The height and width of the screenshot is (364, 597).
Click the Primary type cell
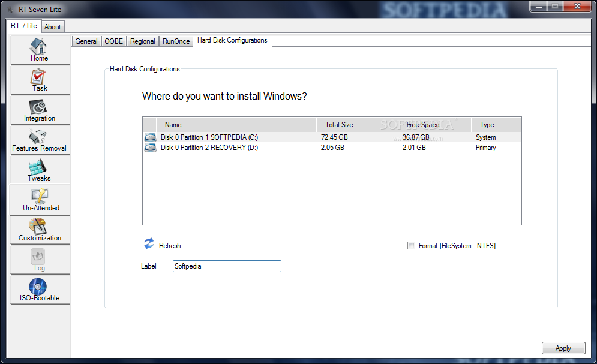pyautogui.click(x=486, y=148)
